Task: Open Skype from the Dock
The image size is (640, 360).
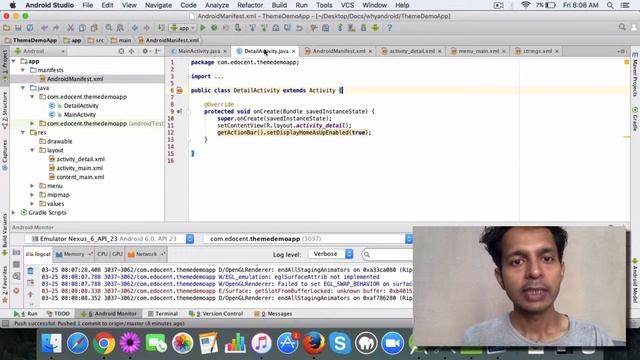Action: pyautogui.click(x=340, y=343)
